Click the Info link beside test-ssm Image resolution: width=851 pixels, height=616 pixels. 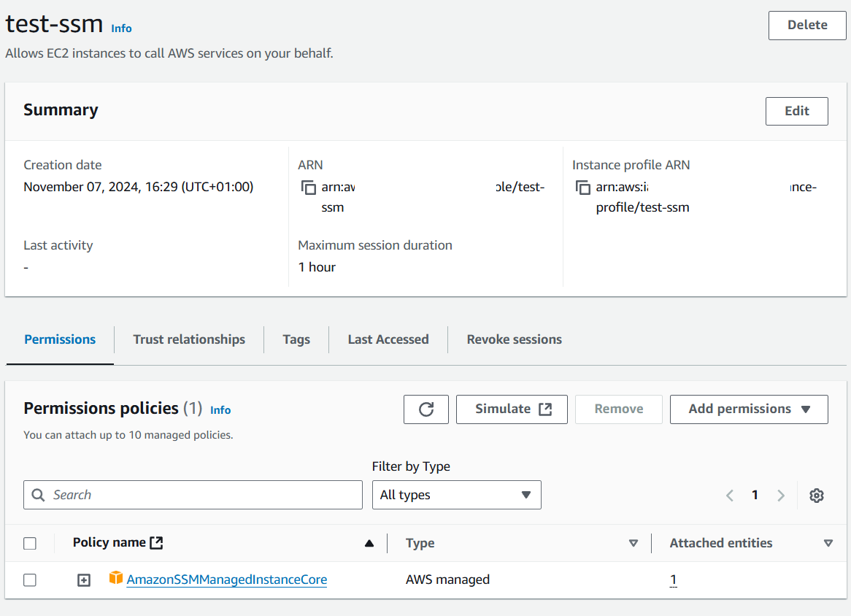pos(121,28)
